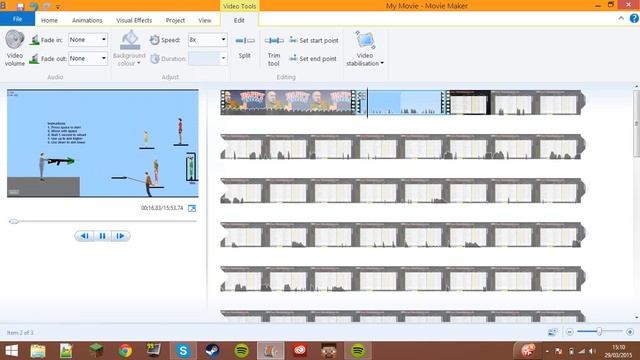The height and width of the screenshot is (360, 640).
Task: Open the Video volume control
Action: 15,48
